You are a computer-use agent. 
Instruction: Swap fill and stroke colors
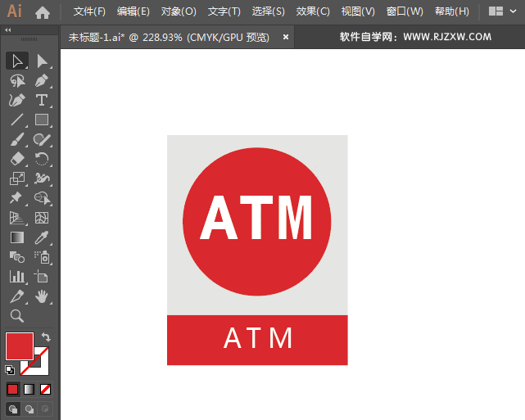tap(46, 337)
